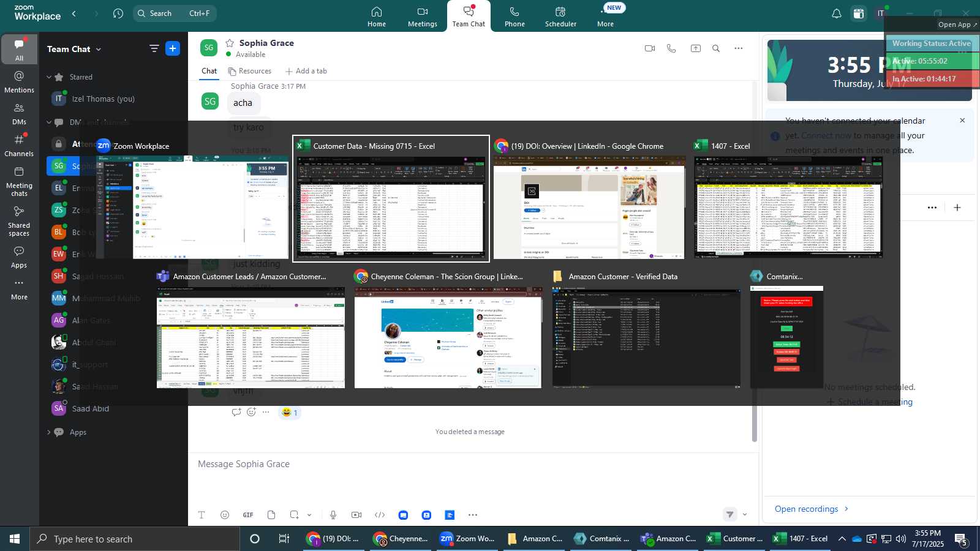The width and height of the screenshot is (980, 551).
Task: Star the Sophia Grace conversation
Action: click(230, 43)
